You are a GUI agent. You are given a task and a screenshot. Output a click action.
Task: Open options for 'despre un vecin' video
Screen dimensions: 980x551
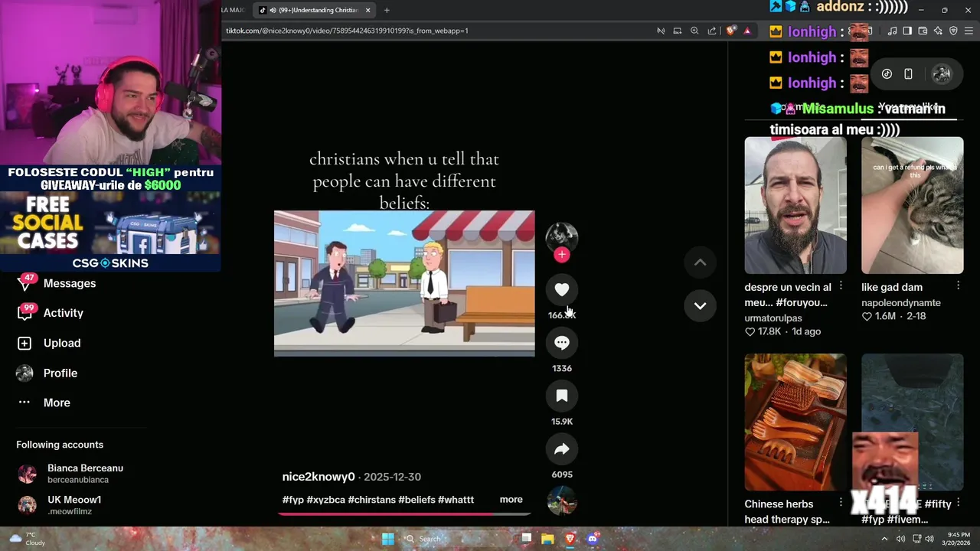coord(841,285)
